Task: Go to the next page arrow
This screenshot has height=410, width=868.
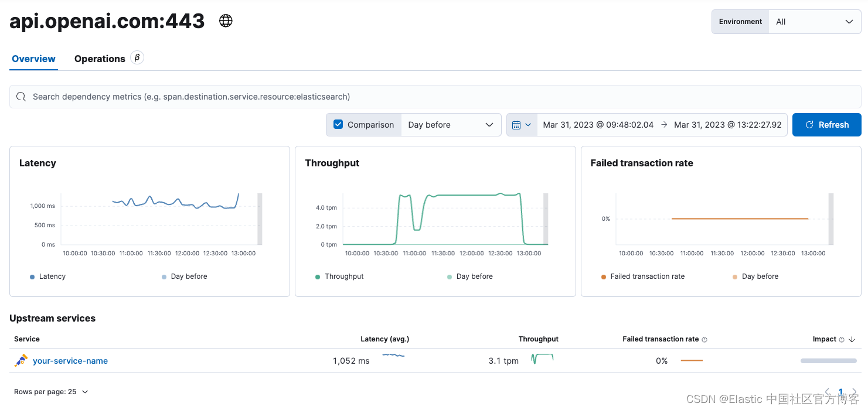Action: 855,392
